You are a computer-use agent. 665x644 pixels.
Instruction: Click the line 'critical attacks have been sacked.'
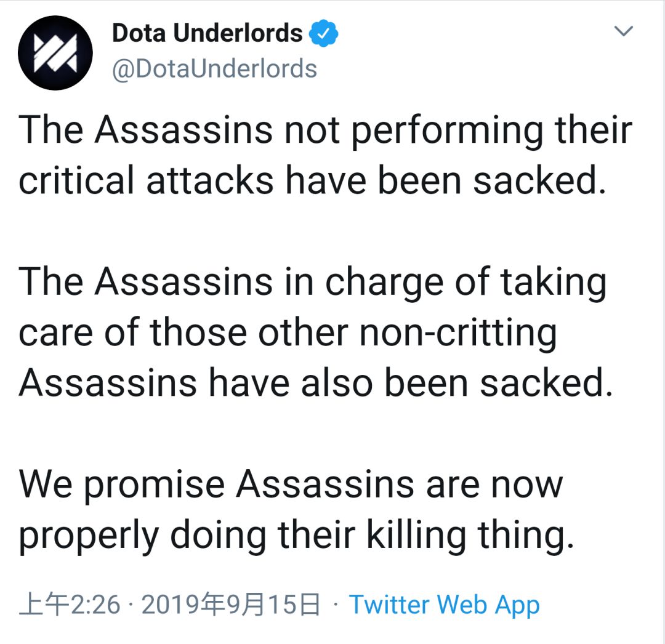tap(309, 181)
